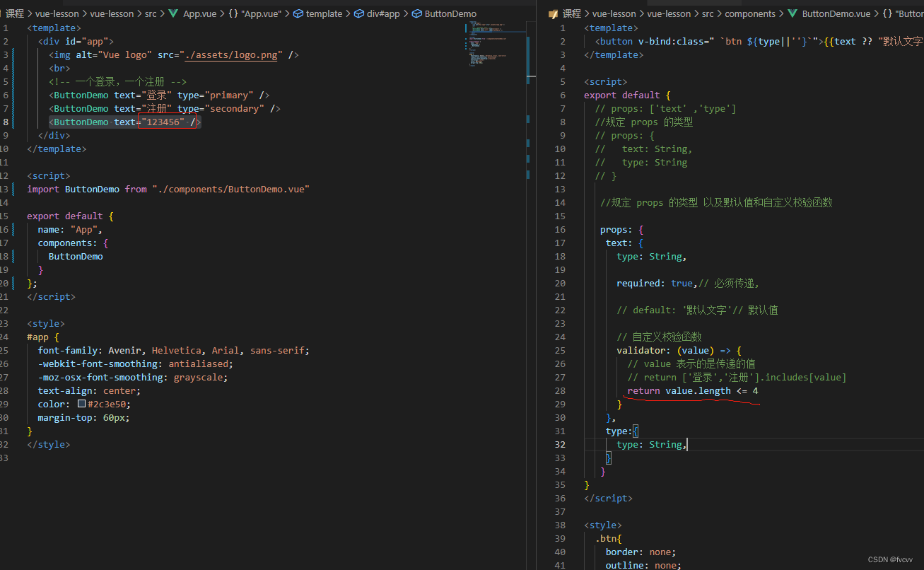The height and width of the screenshot is (570, 924).
Task: Open the #2c3e50 color swatch picker
Action: click(x=81, y=404)
